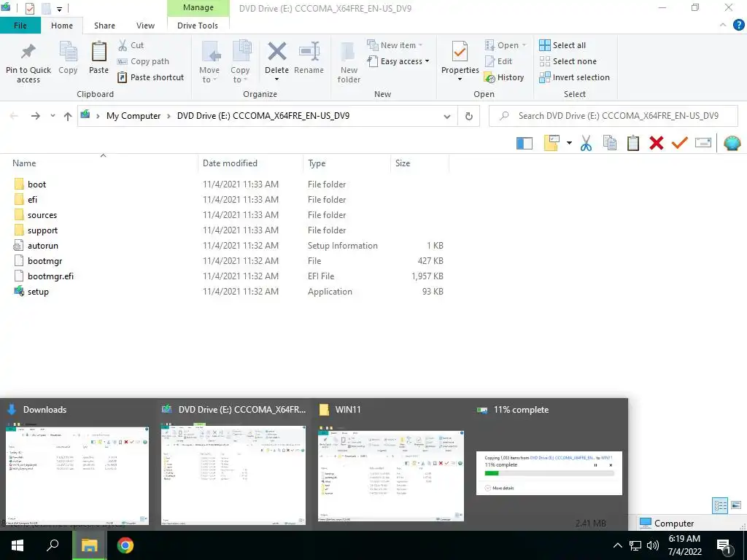The image size is (747, 560).
Task: Click the Properties checkmark icon
Action: click(x=460, y=52)
